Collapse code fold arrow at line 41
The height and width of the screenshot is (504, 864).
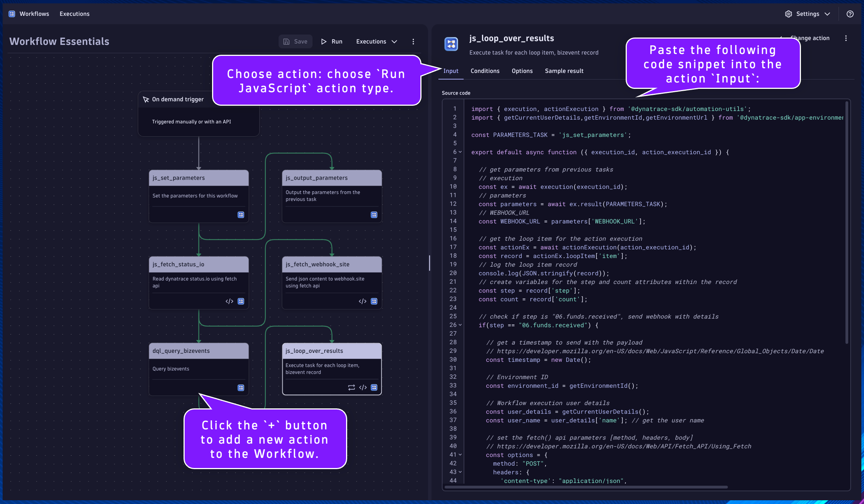click(x=460, y=455)
